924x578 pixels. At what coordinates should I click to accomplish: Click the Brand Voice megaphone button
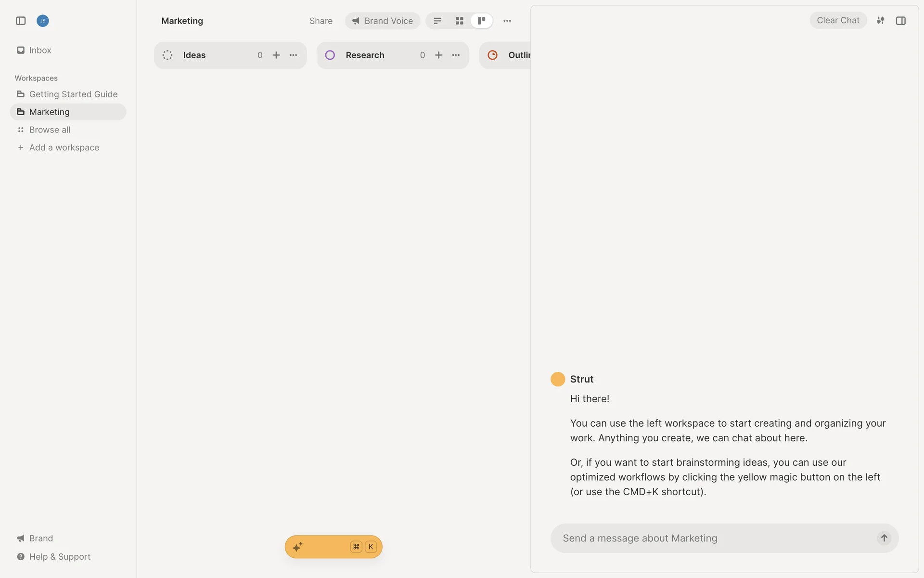[383, 21]
